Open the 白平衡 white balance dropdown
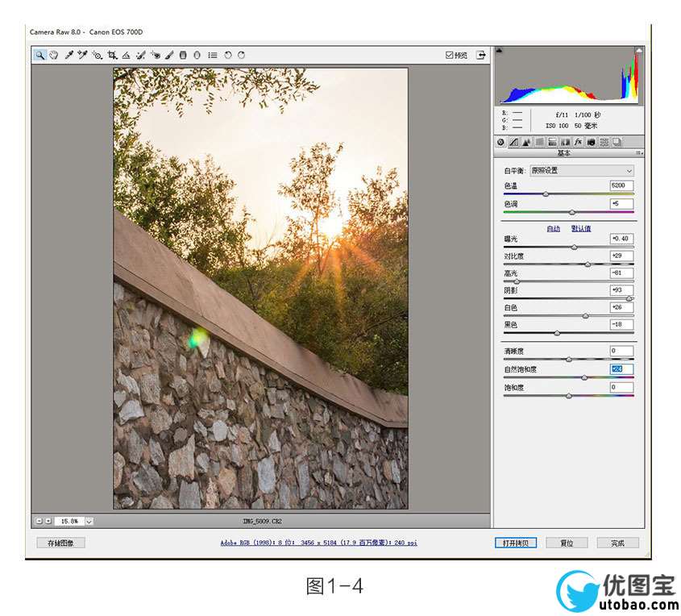The height and width of the screenshot is (616, 681). click(581, 171)
